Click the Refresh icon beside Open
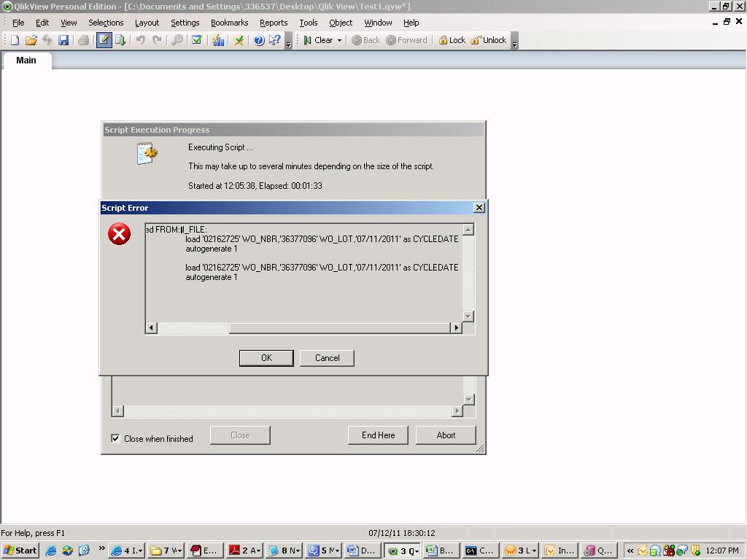 tap(47, 41)
